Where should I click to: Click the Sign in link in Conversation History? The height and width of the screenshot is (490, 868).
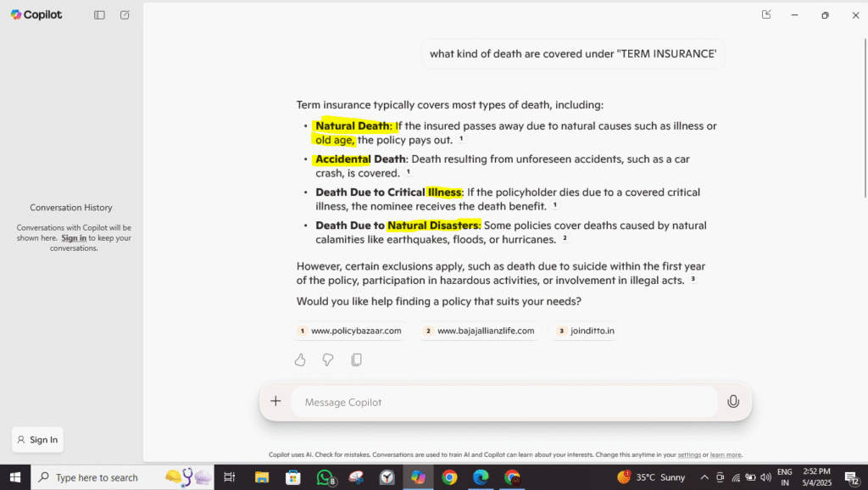74,238
